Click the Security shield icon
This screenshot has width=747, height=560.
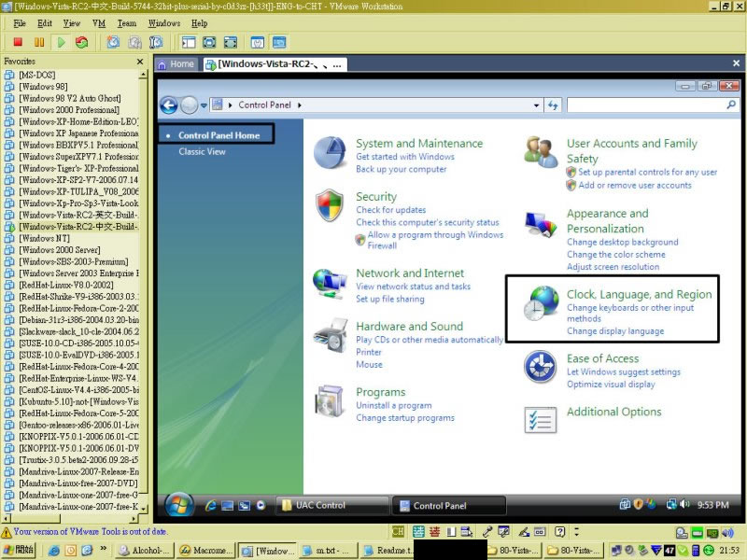pos(330,204)
